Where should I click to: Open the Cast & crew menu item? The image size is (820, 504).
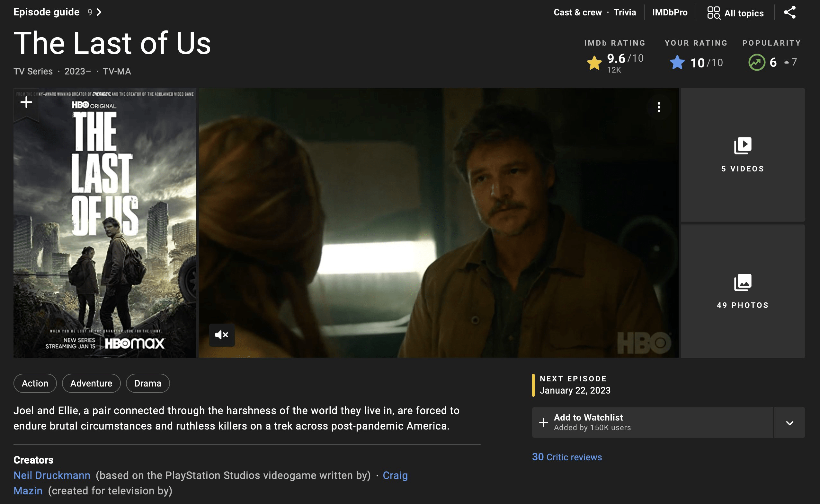point(578,12)
